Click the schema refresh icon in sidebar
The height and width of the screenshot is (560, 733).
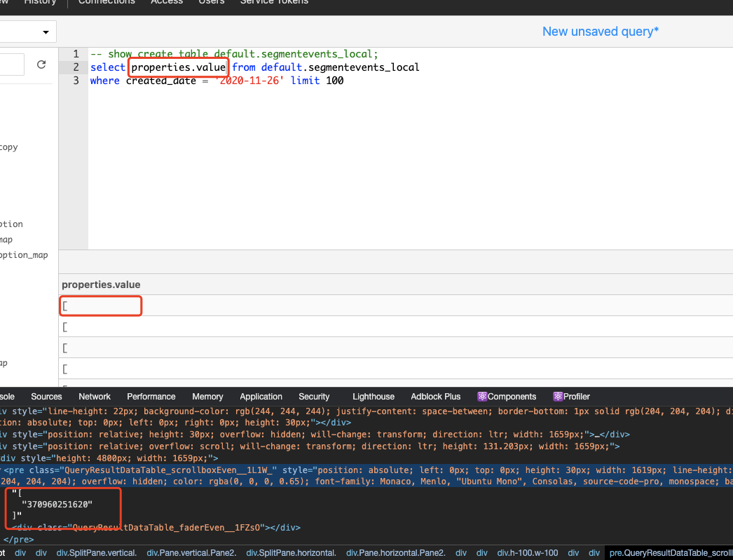coord(41,64)
